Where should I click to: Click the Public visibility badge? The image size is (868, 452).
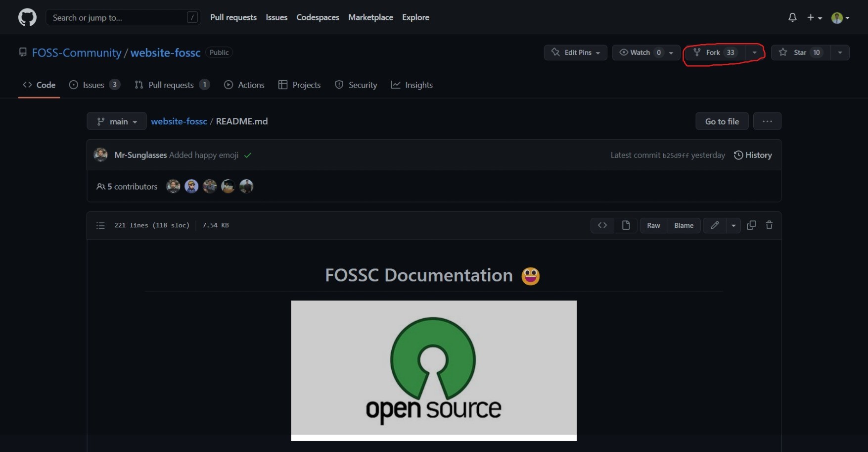click(219, 52)
